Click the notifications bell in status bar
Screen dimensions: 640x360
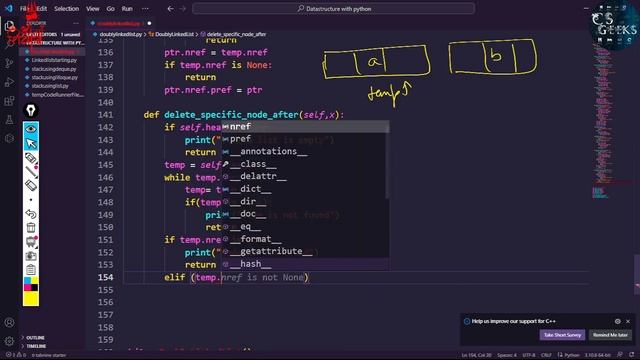coord(632,355)
